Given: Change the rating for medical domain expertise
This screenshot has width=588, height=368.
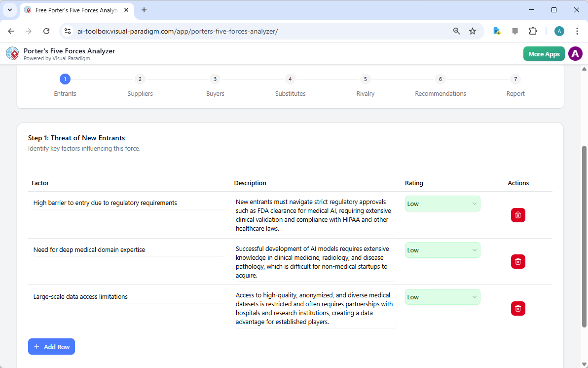Looking at the screenshot, I should tap(442, 250).
